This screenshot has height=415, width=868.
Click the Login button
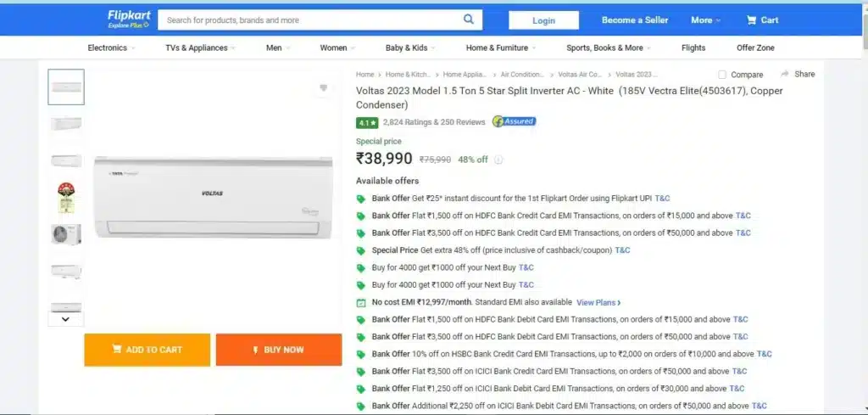point(543,20)
